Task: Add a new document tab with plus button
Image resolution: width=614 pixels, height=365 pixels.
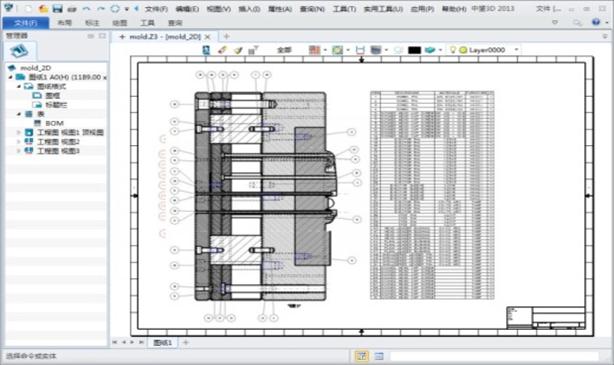Action: 226,36
